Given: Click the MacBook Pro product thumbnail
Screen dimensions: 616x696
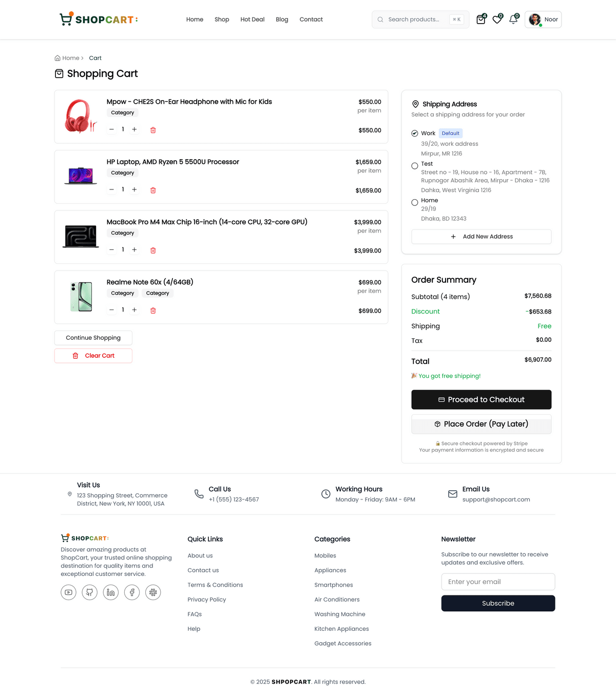Looking at the screenshot, I should pyautogui.click(x=81, y=237).
